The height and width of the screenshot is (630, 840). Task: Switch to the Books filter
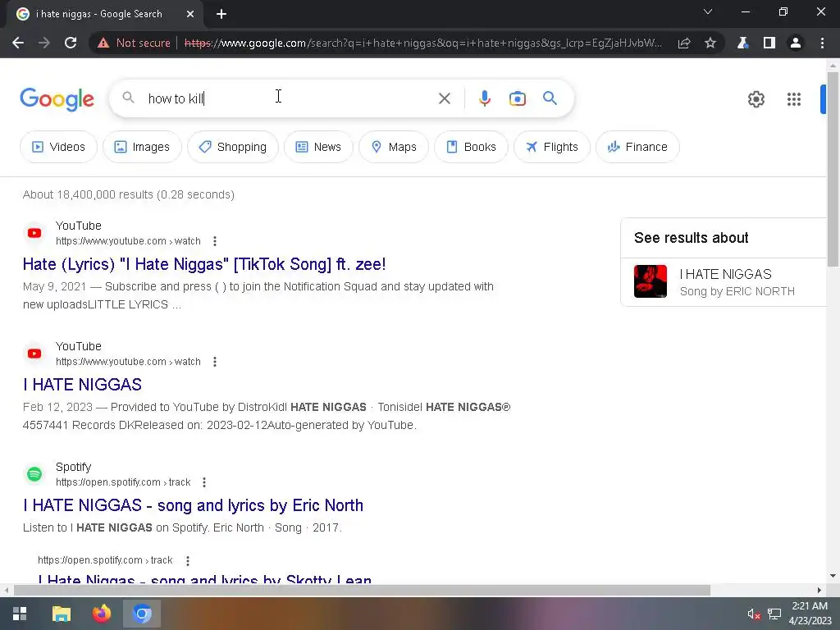click(x=471, y=147)
